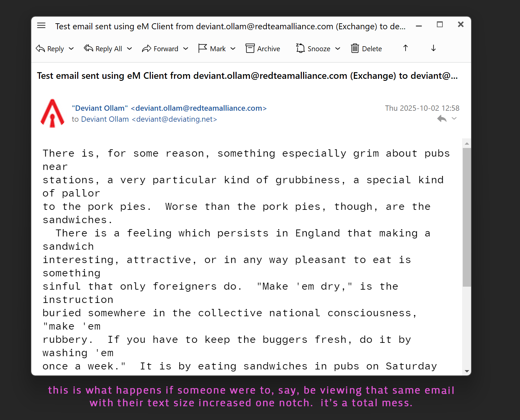The width and height of the screenshot is (520, 420).
Task: Forward this email message
Action: click(160, 49)
